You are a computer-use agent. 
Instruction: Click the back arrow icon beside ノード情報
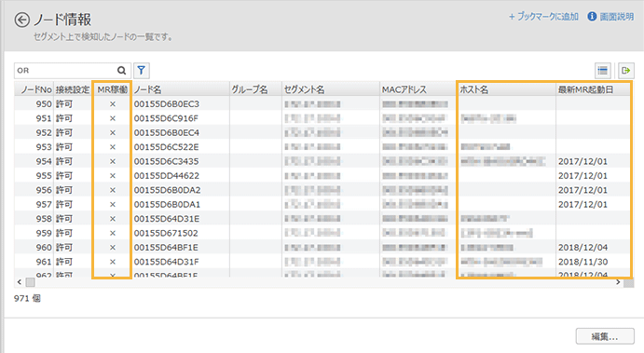pyautogui.click(x=21, y=20)
